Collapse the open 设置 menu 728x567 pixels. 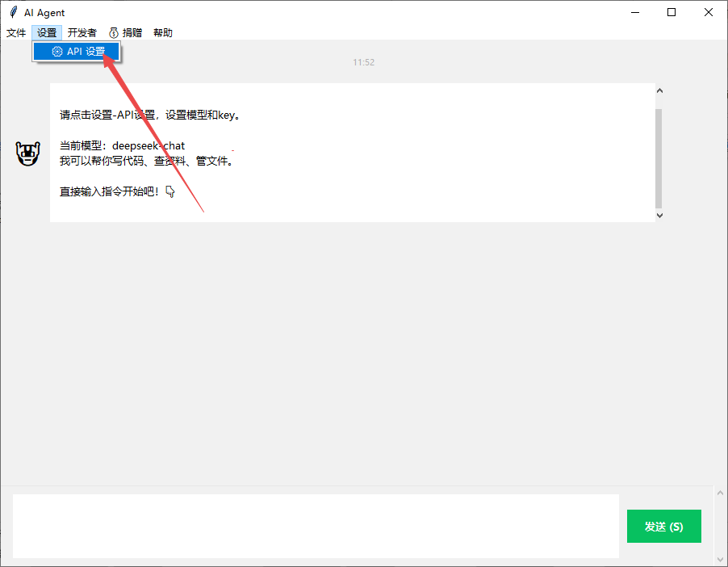click(47, 33)
